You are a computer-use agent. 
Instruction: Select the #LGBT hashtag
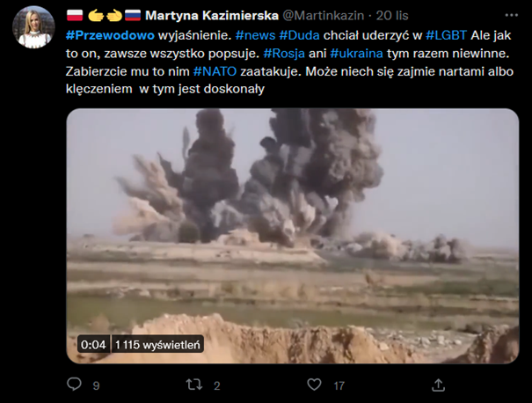click(x=446, y=35)
